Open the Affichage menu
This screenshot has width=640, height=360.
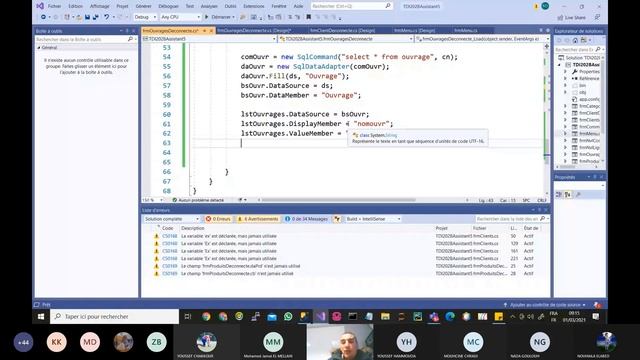[100, 7]
